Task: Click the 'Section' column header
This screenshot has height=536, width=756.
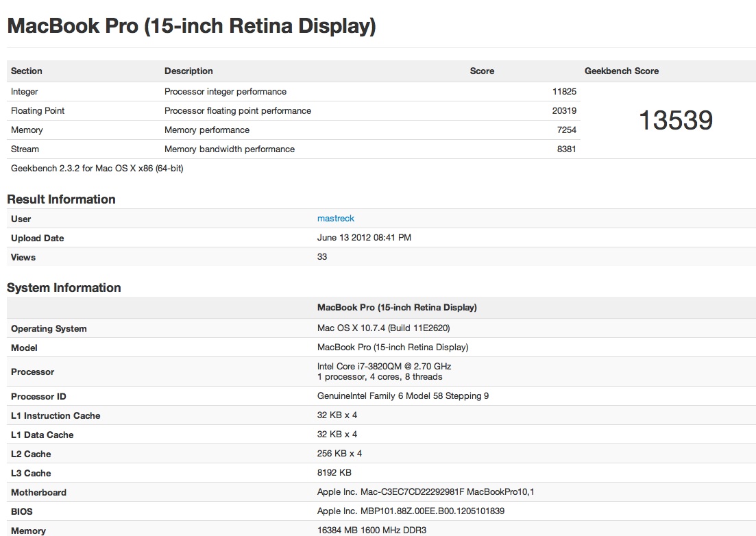Action: coord(27,71)
